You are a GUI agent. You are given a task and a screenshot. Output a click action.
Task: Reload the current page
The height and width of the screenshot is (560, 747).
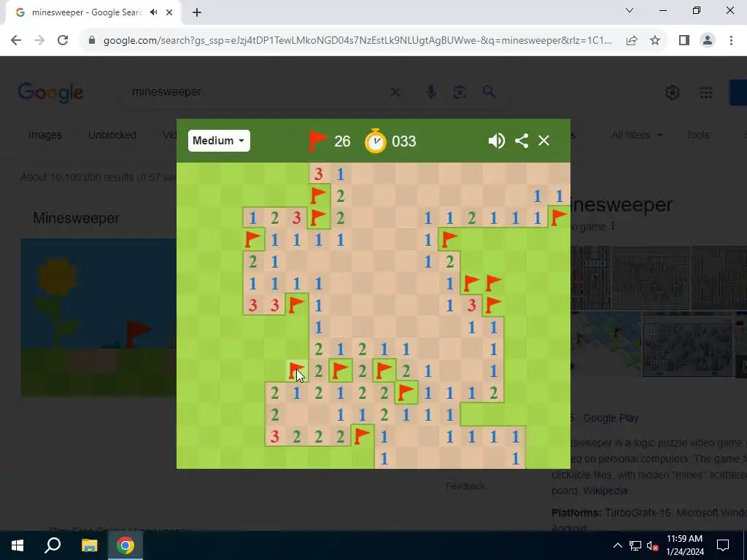pyautogui.click(x=63, y=41)
